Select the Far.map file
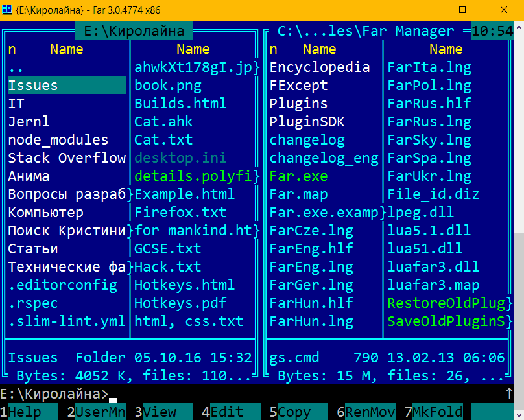The width and height of the screenshot is (524, 420). pyautogui.click(x=299, y=194)
